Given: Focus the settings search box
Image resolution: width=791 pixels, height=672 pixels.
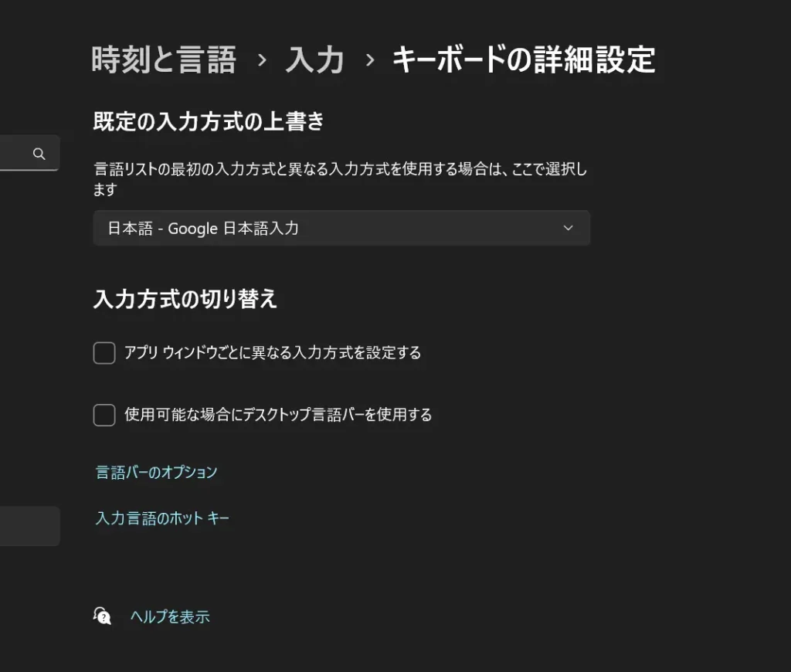Looking at the screenshot, I should point(30,153).
